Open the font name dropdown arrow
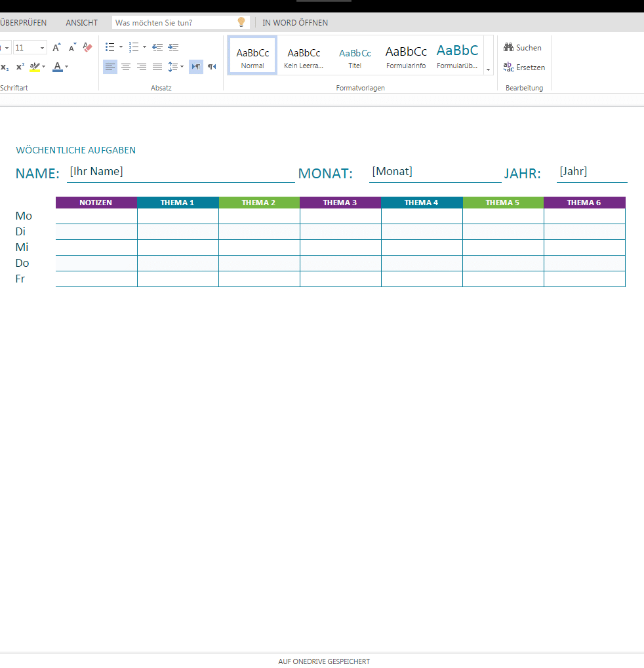 pyautogui.click(x=7, y=48)
